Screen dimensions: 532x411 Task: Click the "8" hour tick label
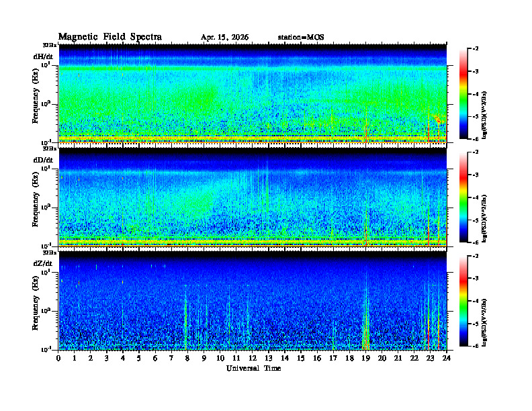[x=187, y=358]
